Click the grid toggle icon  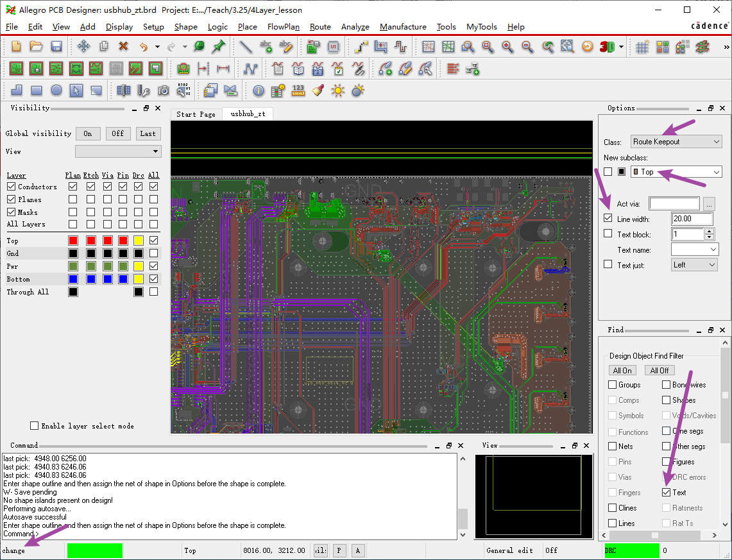(x=642, y=46)
